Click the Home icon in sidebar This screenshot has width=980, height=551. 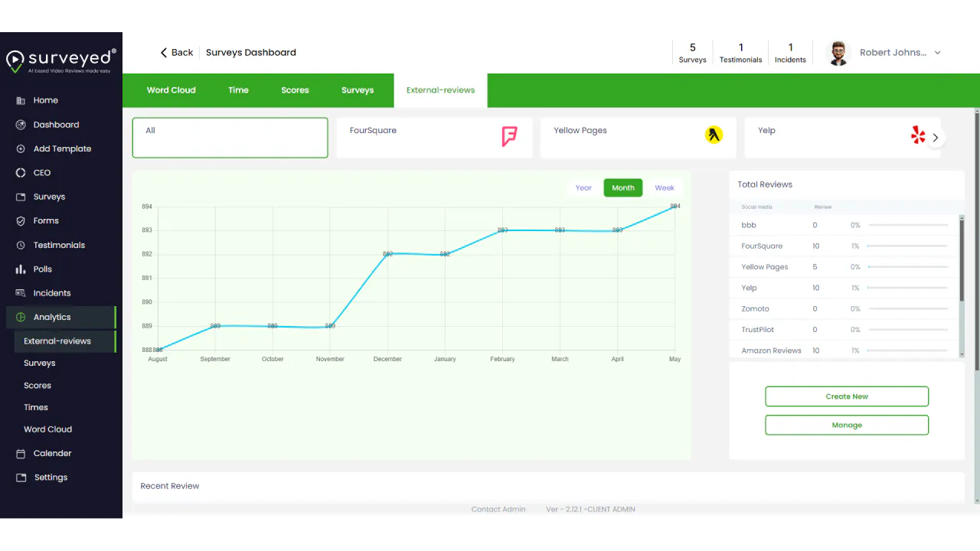coord(21,100)
